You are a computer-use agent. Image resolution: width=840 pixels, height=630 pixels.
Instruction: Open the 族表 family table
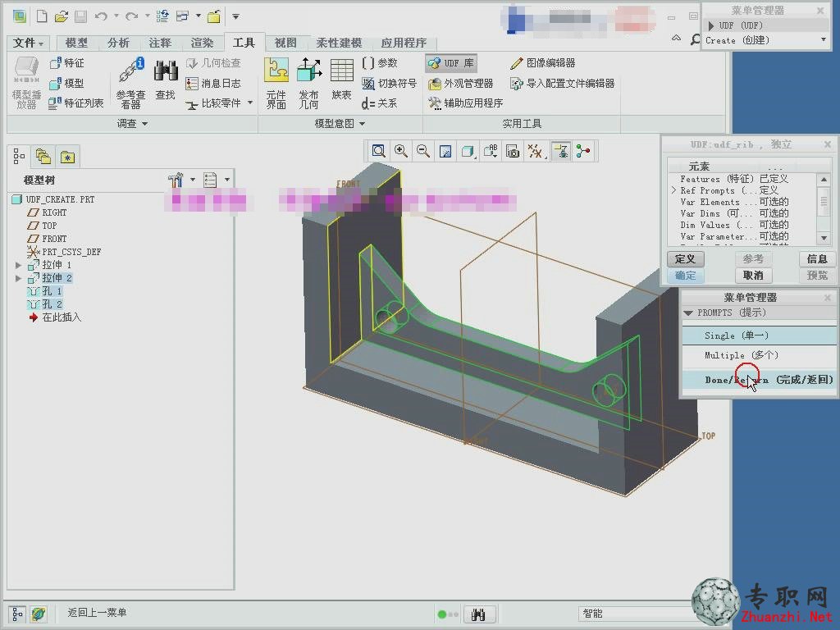click(341, 80)
